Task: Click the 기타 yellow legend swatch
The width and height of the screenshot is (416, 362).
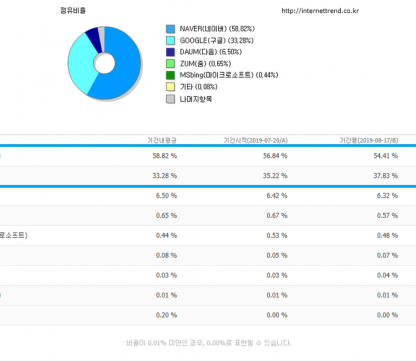Action: [170, 87]
